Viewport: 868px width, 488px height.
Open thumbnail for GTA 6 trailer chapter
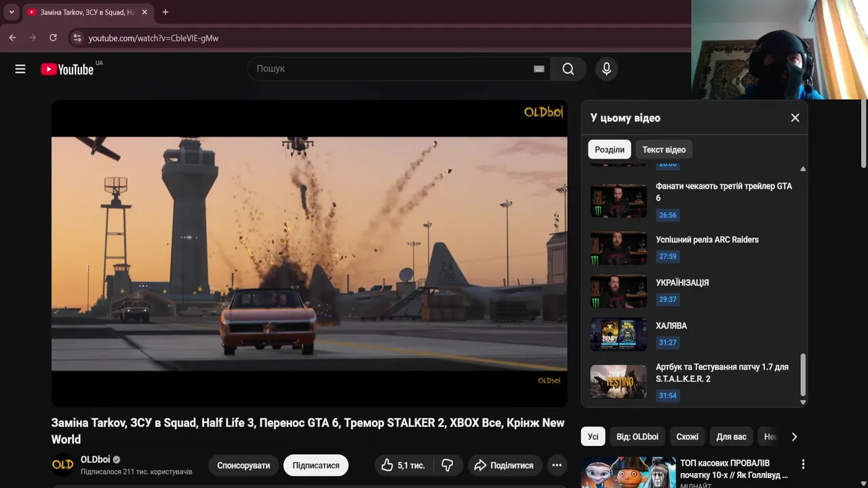click(x=618, y=201)
